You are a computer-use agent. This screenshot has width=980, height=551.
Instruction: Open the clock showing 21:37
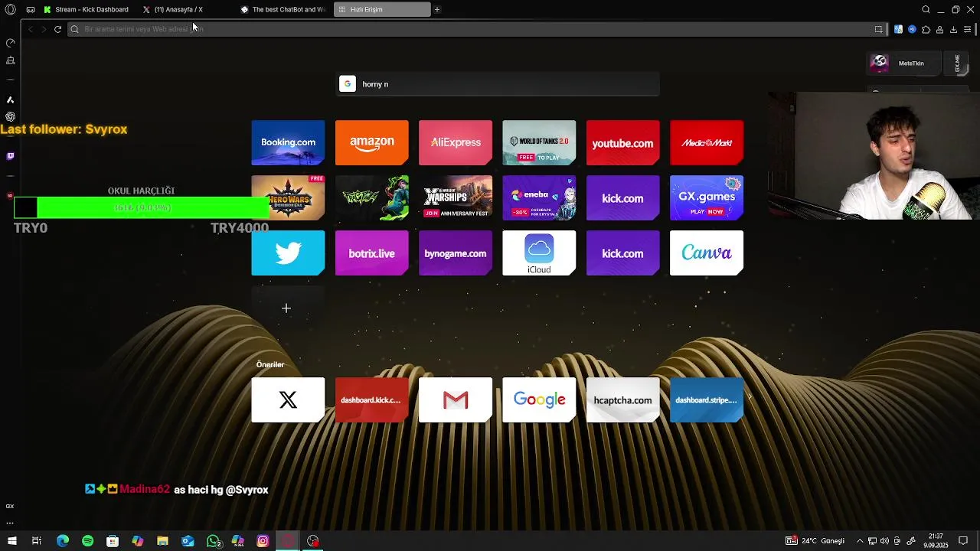[x=935, y=541]
